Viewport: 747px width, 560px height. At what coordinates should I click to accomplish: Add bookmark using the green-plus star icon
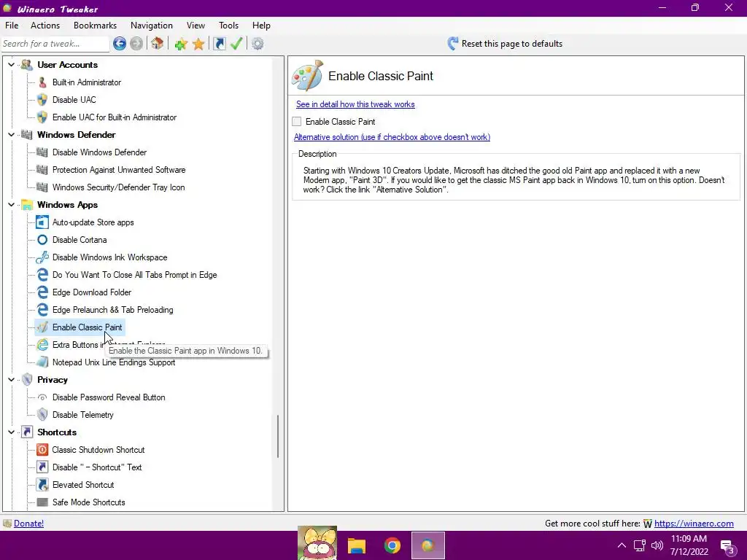(x=181, y=44)
